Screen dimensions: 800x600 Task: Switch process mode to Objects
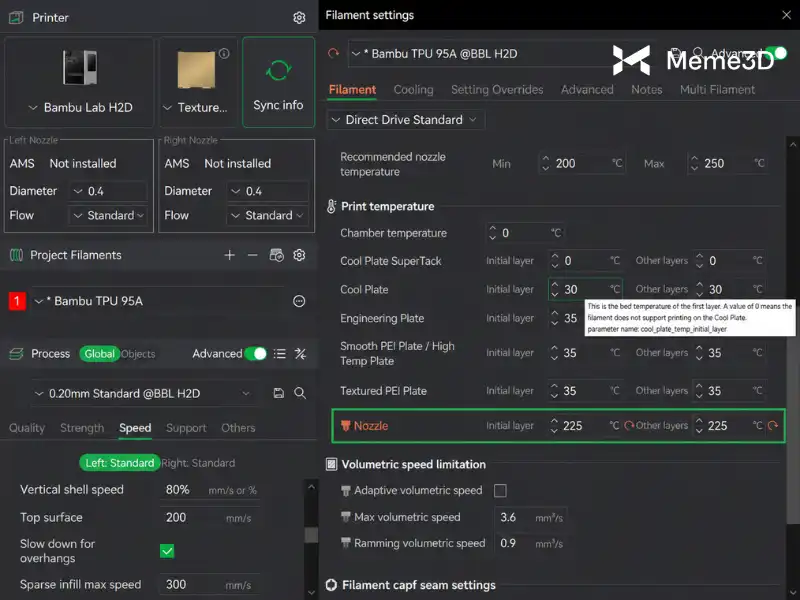pyautogui.click(x=138, y=354)
